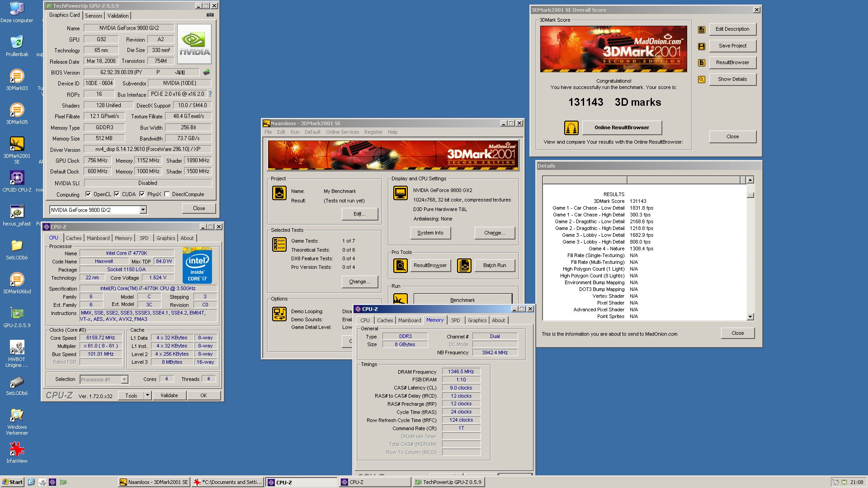Click the Internet Explorer quick launch icon
868x488 pixels.
pos(31,482)
